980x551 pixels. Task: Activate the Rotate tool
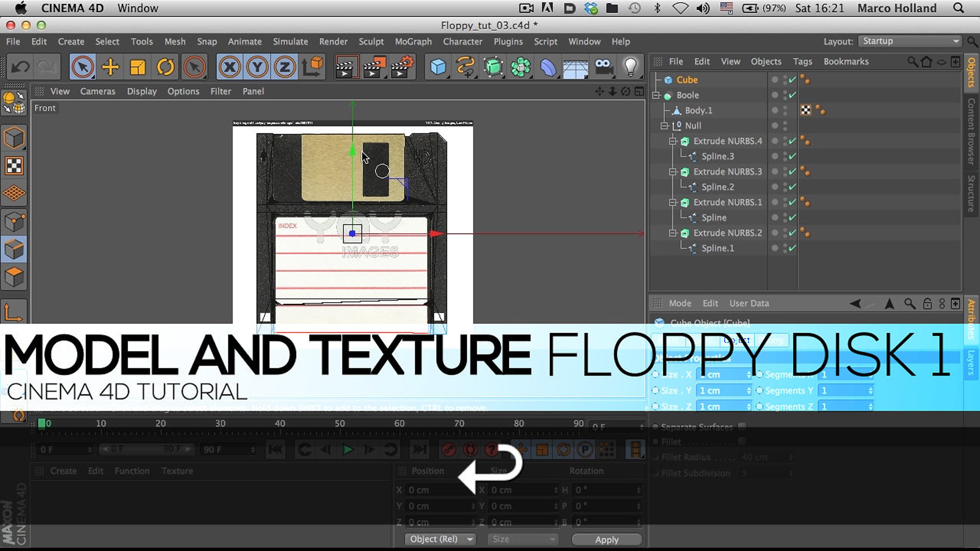pos(165,67)
